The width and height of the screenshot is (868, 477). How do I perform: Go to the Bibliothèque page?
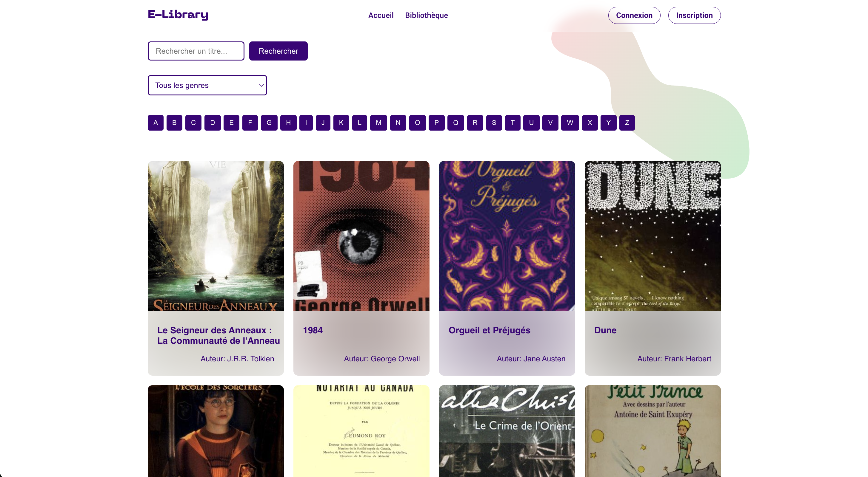426,15
